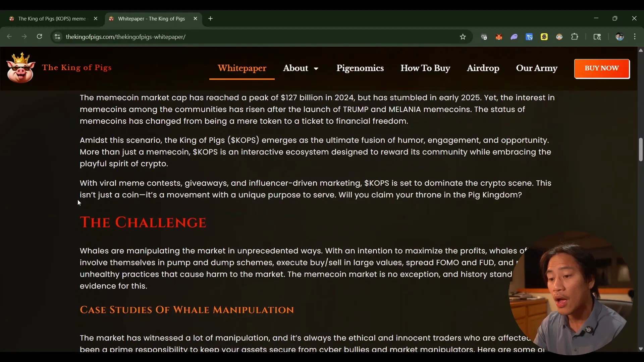Open the purple cloud extension icon
This screenshot has height=362, width=644.
click(x=514, y=37)
